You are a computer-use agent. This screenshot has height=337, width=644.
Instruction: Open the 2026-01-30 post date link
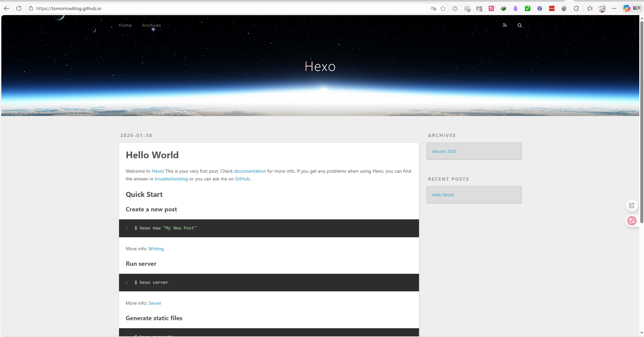tap(136, 135)
